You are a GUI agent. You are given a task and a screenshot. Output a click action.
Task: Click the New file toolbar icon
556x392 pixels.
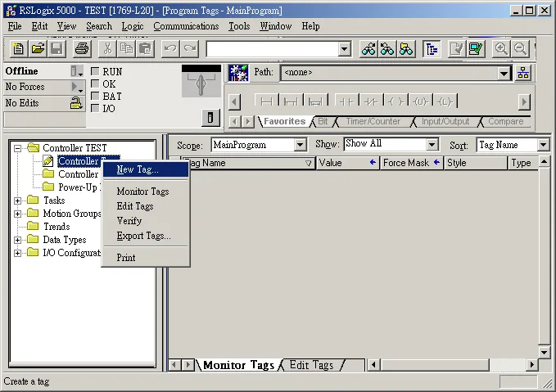click(x=18, y=48)
